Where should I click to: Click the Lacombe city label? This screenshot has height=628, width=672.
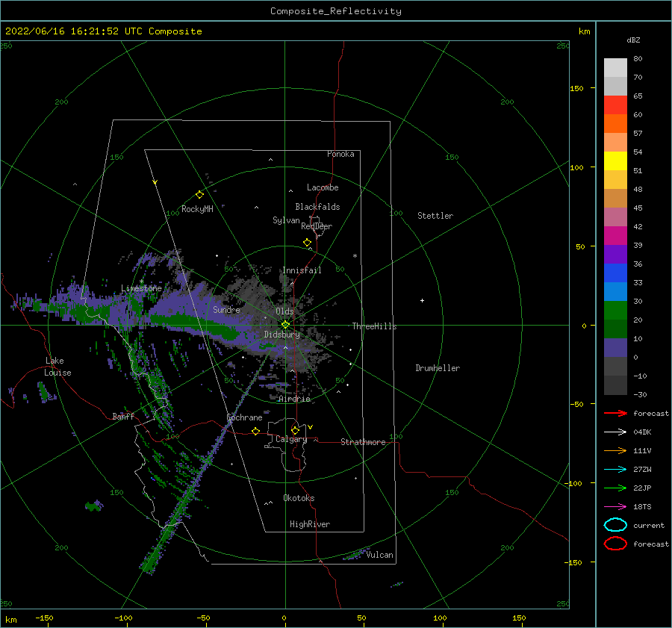point(323,187)
